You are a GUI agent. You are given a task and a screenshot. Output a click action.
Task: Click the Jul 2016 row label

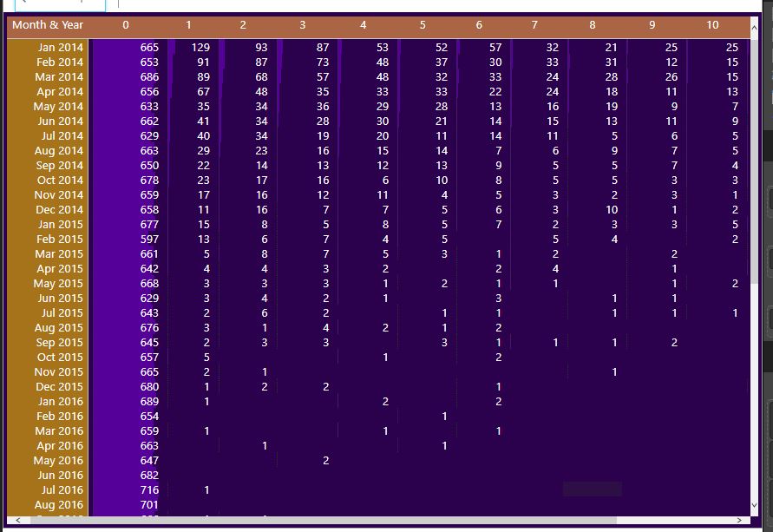coord(62,490)
